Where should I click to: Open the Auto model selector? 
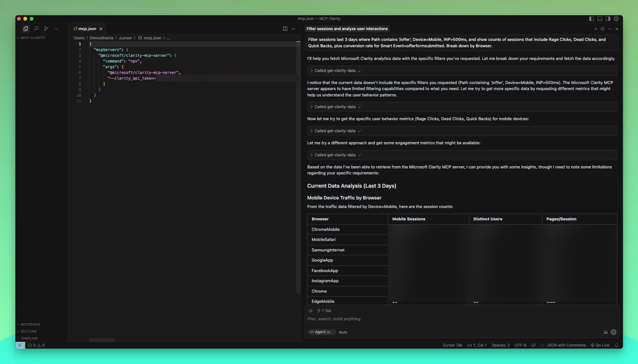coord(343,332)
